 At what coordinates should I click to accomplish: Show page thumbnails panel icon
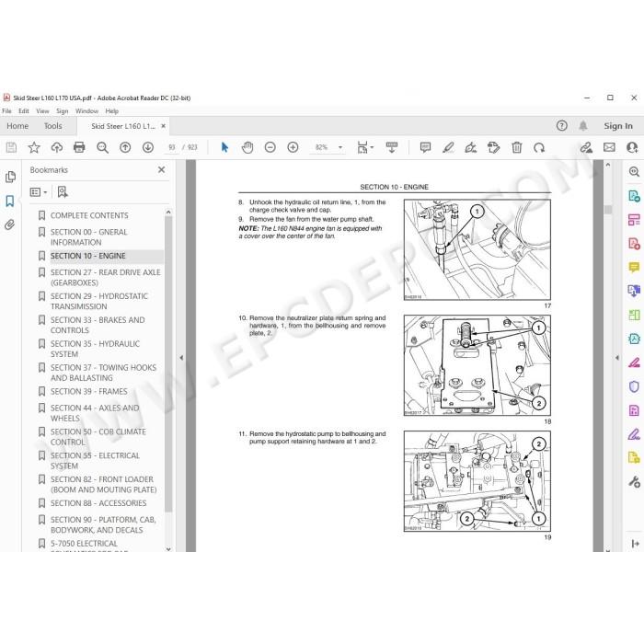10,177
